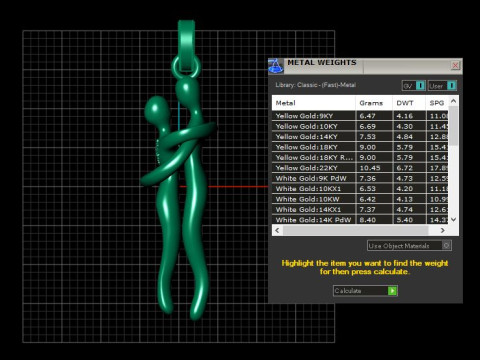Select the White Gold:10KW row
This screenshot has height=360, width=480.
click(x=360, y=199)
